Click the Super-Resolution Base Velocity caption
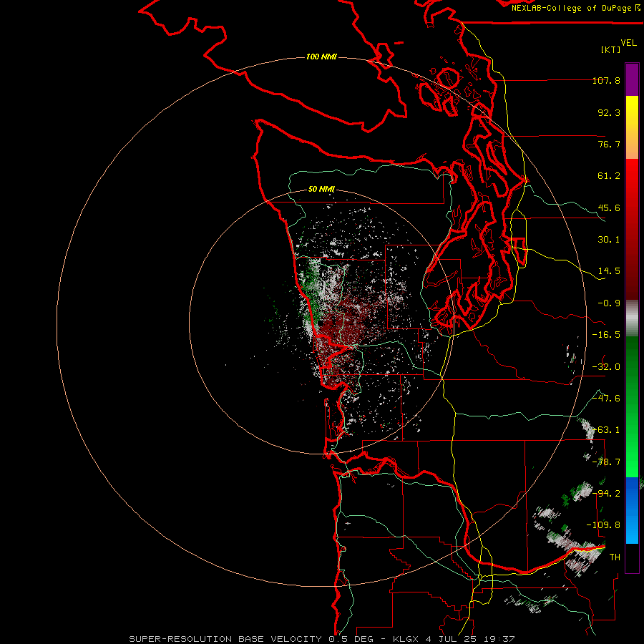 (321, 639)
